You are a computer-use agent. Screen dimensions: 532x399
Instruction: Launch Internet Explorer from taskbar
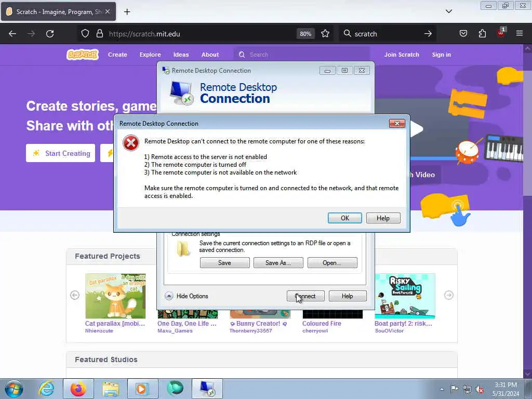[46, 389]
